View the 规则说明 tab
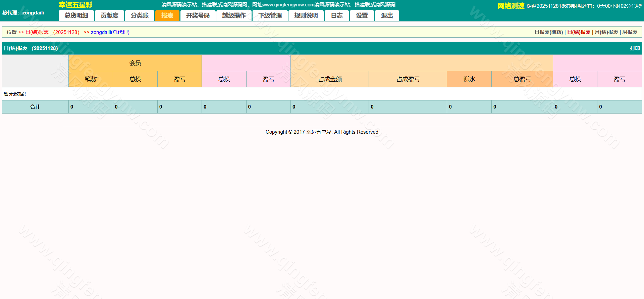The image size is (644, 299). coord(306,15)
